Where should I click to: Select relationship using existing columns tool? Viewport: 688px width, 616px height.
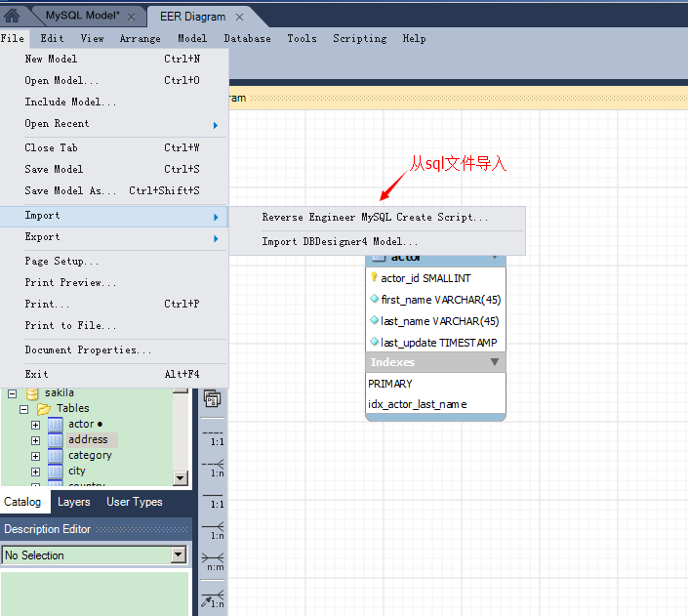click(213, 599)
